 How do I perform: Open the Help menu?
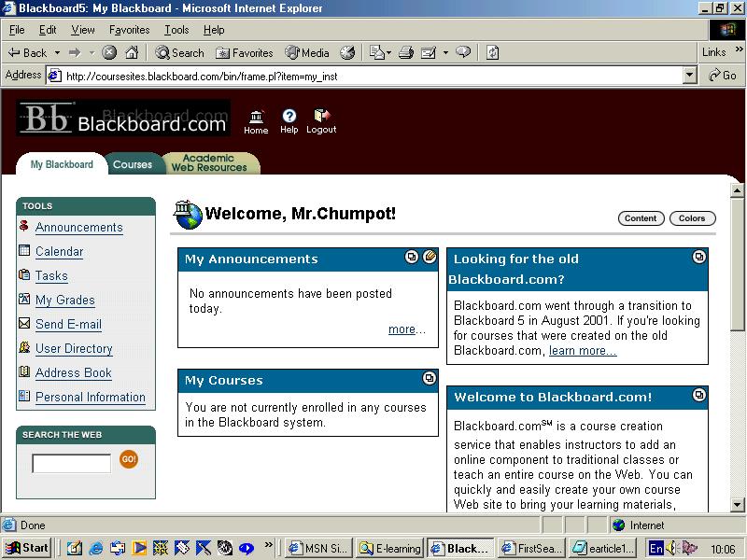(214, 30)
